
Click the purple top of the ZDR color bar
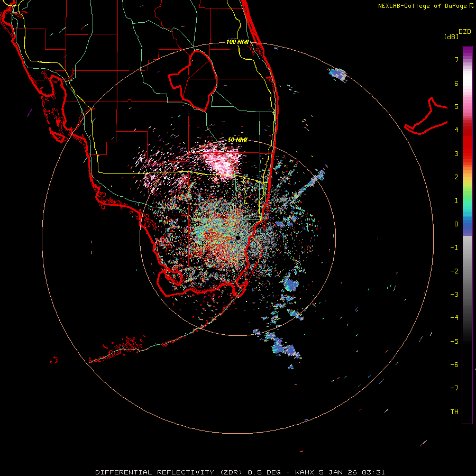(467, 52)
